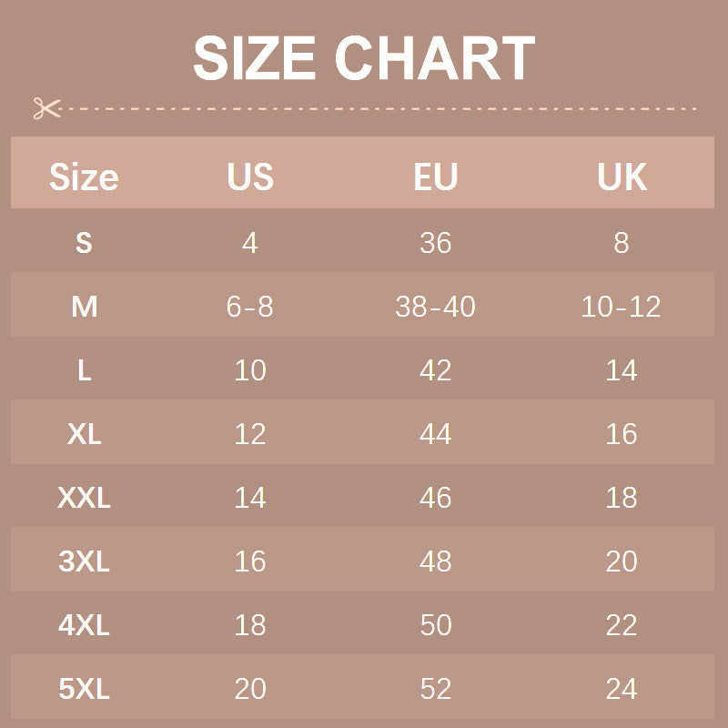
Task: Select the US column header
Action: tap(250, 177)
